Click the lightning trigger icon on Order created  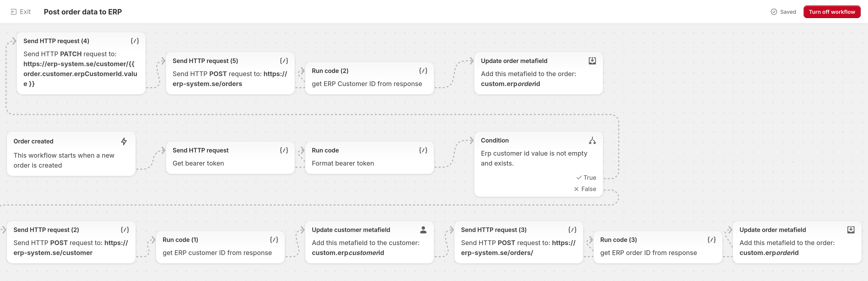point(124,141)
